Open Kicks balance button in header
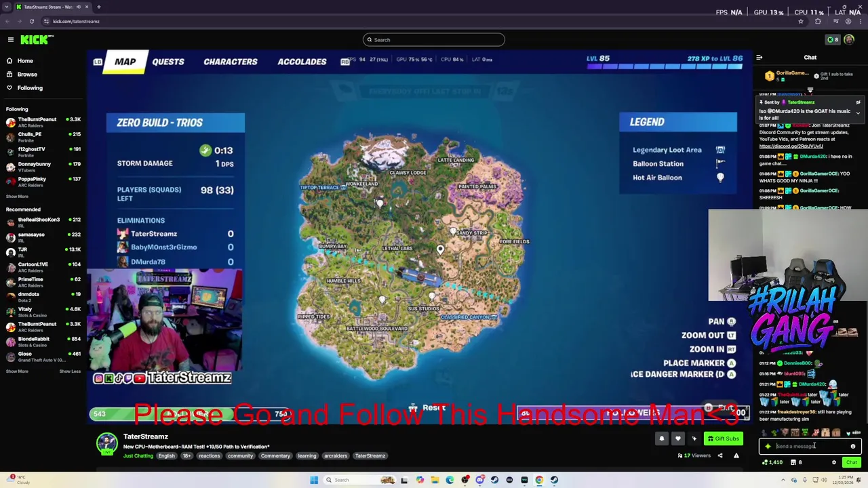Screen dimensions: 868x488 (x=833, y=40)
